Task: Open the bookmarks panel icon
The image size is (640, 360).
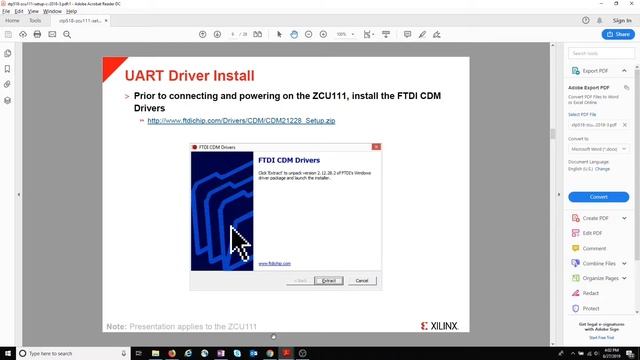Action: click(x=7, y=69)
